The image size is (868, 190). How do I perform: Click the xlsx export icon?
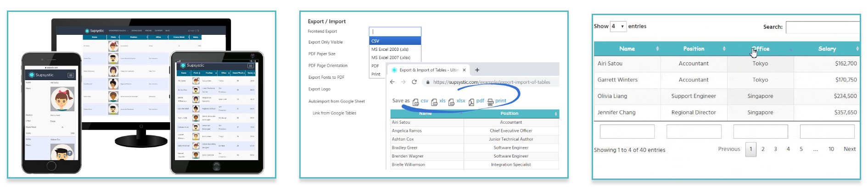(x=451, y=102)
